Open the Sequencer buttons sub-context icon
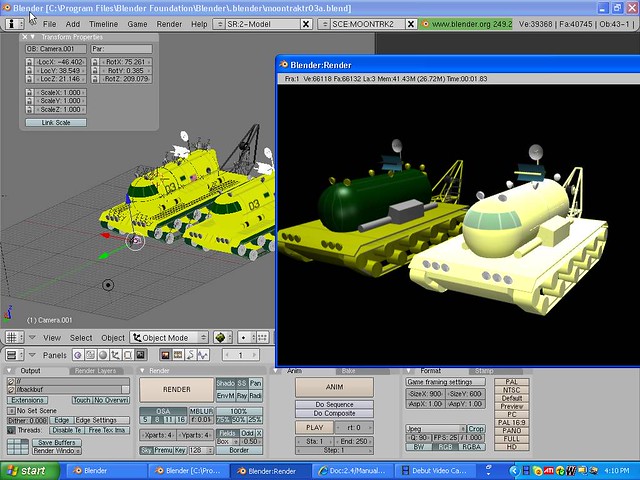640x480 pixels. [178, 355]
